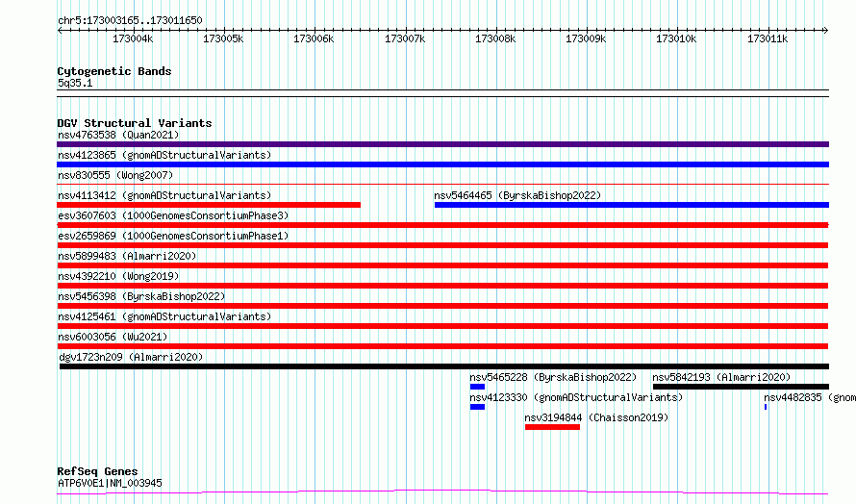Viewport: 856px width, 504px height.
Task: Click the nsv4113412 red variant bar
Action: (209, 205)
